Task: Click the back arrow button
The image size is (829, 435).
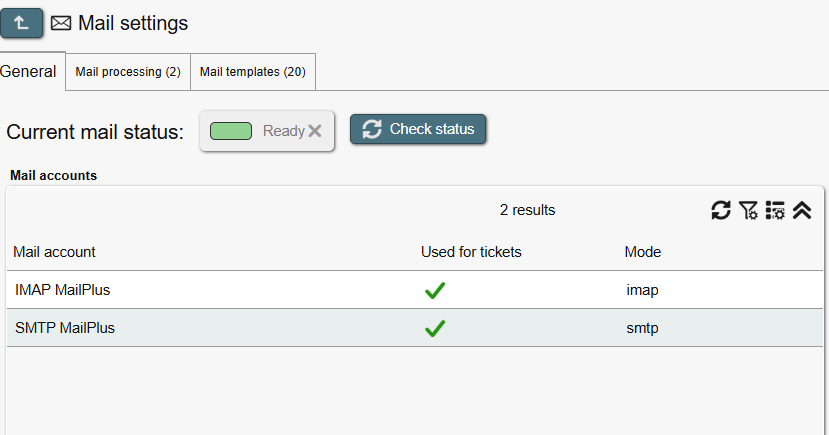Action: (22, 22)
